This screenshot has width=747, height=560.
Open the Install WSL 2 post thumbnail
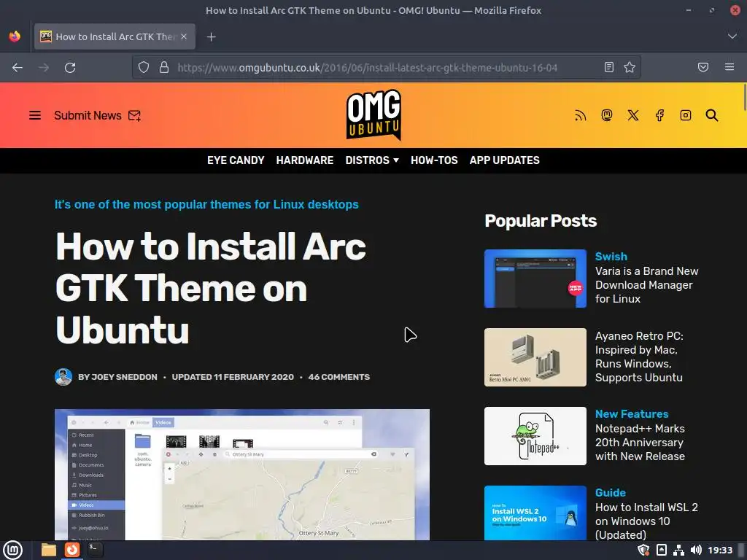point(535,513)
